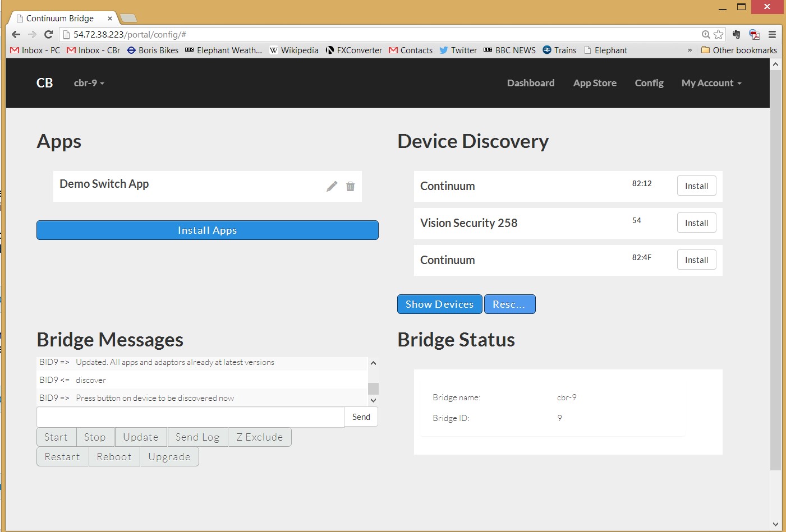Install the Continuum 82:4F device

coord(696,260)
